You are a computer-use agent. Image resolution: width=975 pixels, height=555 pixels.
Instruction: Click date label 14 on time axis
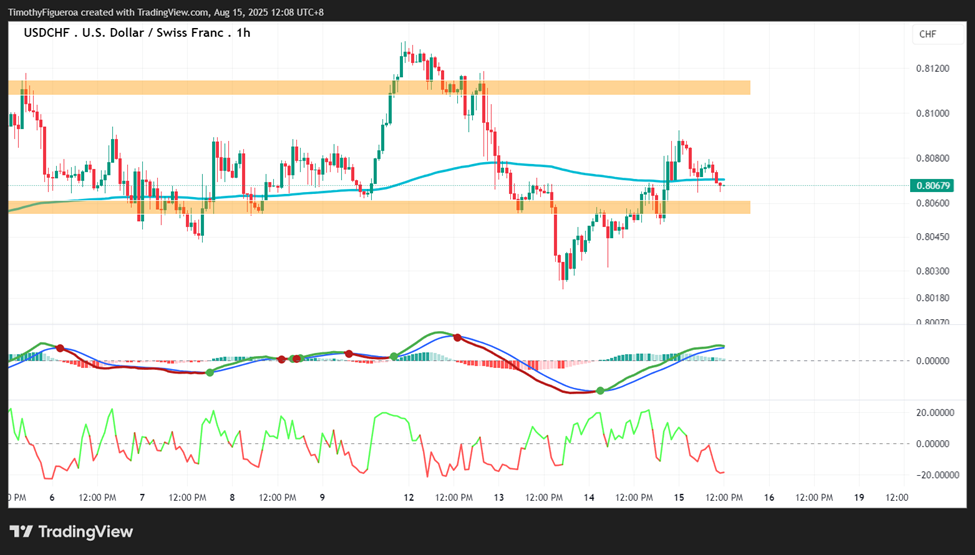point(589,497)
